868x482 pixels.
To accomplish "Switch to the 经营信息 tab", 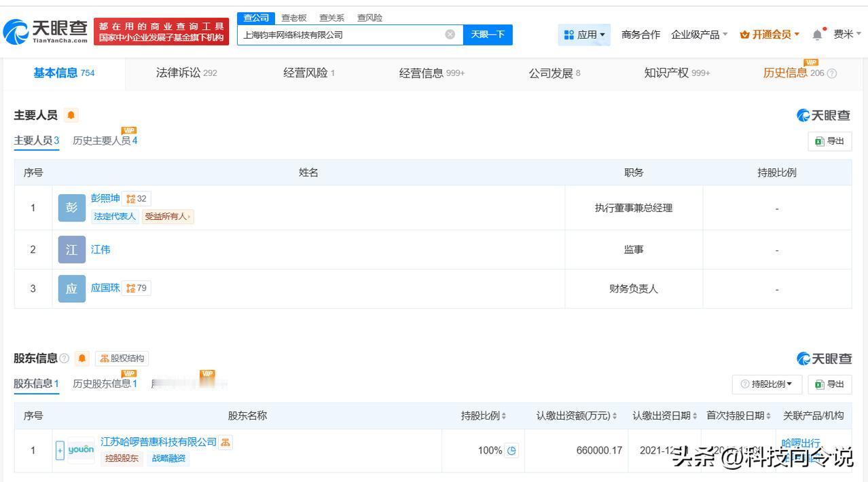I will (x=432, y=73).
